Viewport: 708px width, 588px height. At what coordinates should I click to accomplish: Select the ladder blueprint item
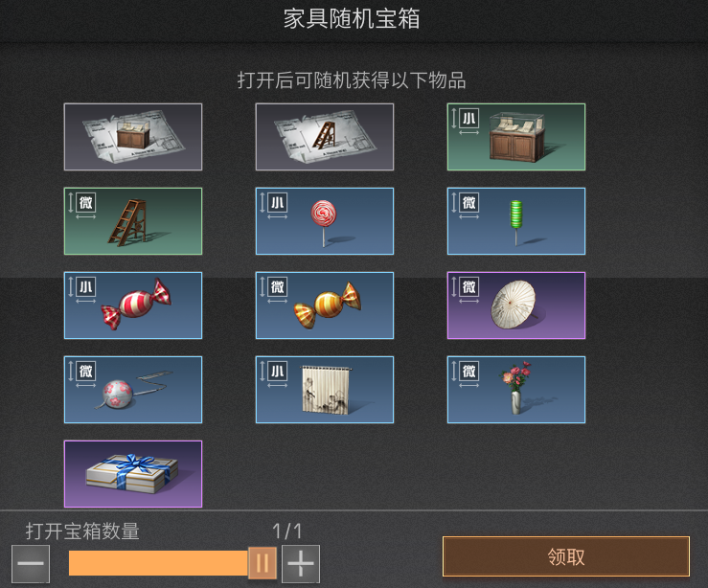click(x=325, y=137)
